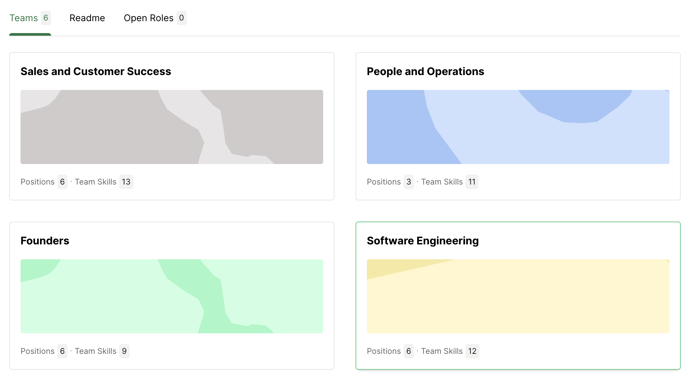Click Positions 6 badge on Software Engineering card
The height and width of the screenshot is (377, 688).
(408, 351)
